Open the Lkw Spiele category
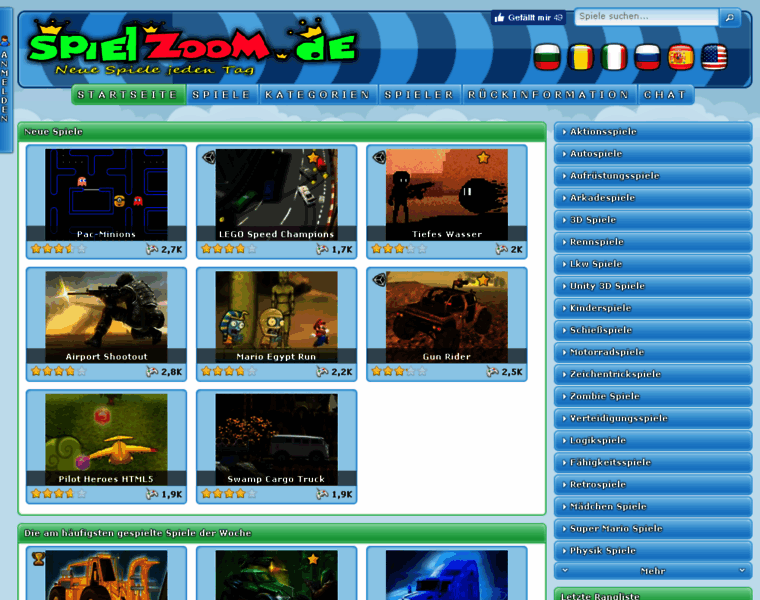This screenshot has width=760, height=600. click(x=653, y=264)
